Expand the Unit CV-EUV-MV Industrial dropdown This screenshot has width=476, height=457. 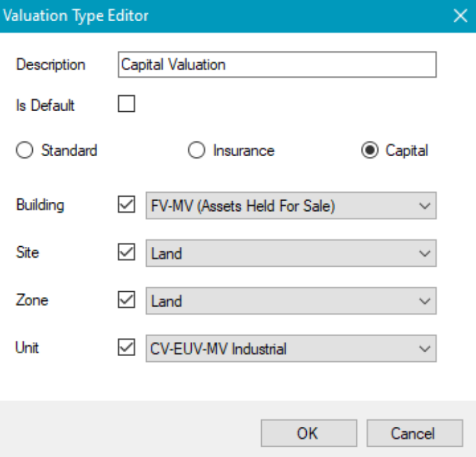291,349
